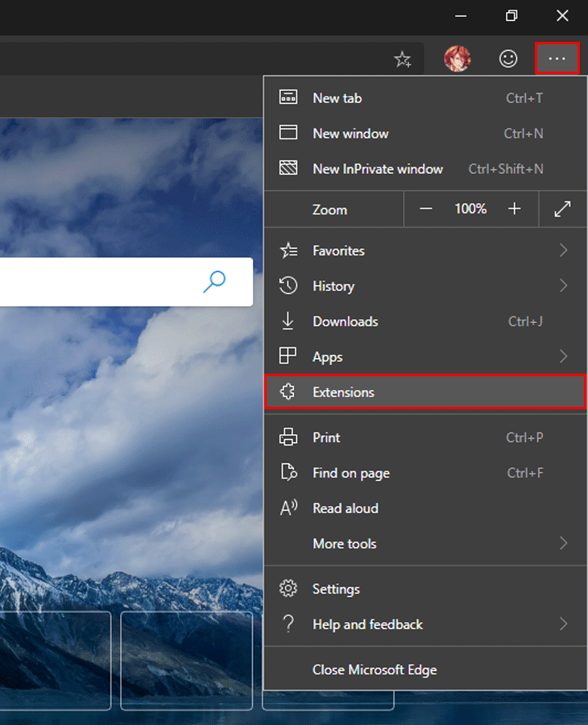Click the 100% zoom value

pos(470,209)
